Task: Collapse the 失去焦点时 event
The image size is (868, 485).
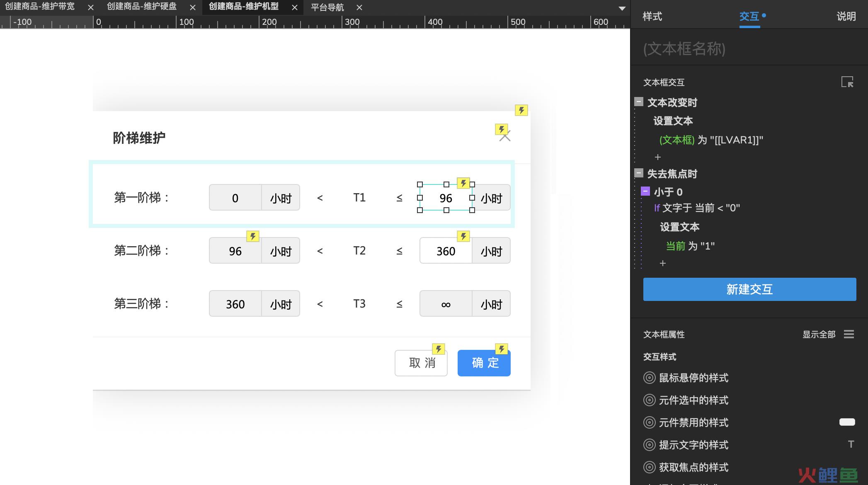Action: coord(639,173)
